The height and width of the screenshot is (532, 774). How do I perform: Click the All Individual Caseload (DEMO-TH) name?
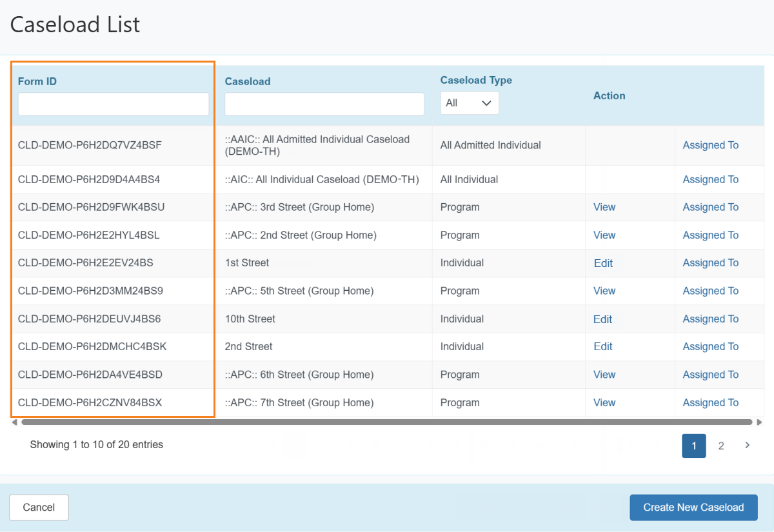click(322, 179)
